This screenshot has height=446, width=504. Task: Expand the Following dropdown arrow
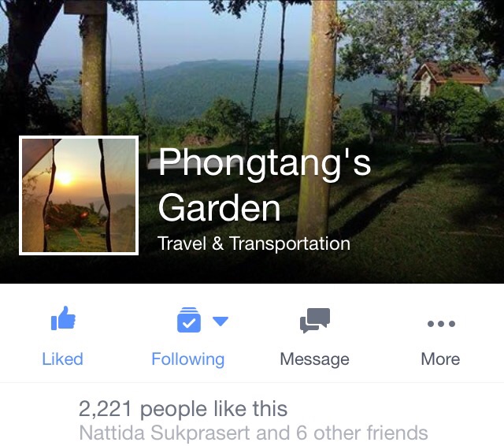pyautogui.click(x=220, y=321)
